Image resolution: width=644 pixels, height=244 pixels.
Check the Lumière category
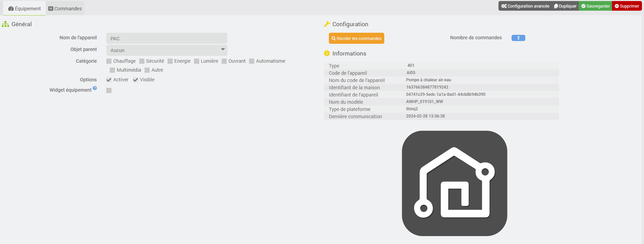click(x=197, y=61)
